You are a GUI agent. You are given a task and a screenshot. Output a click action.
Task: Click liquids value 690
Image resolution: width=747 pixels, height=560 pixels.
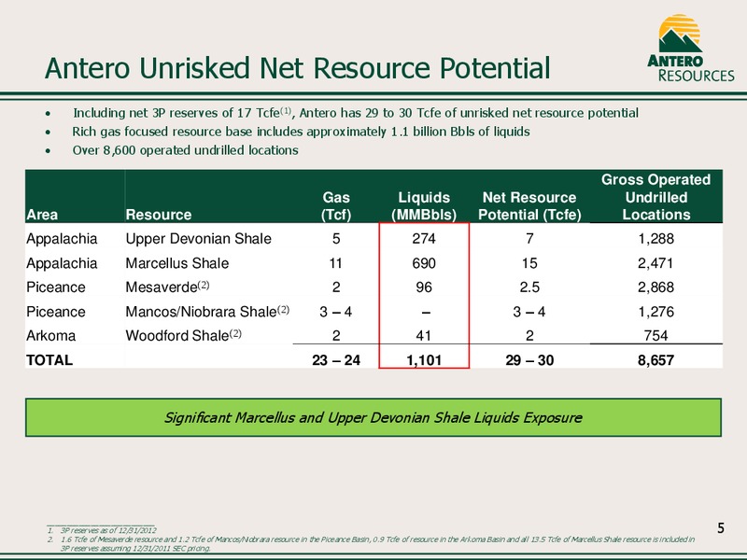pyautogui.click(x=424, y=263)
